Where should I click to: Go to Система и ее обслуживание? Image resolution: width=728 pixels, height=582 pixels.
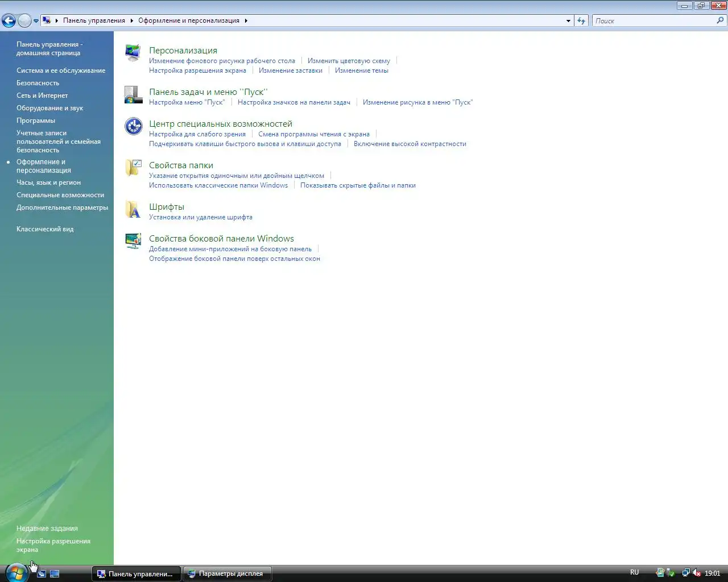click(61, 70)
